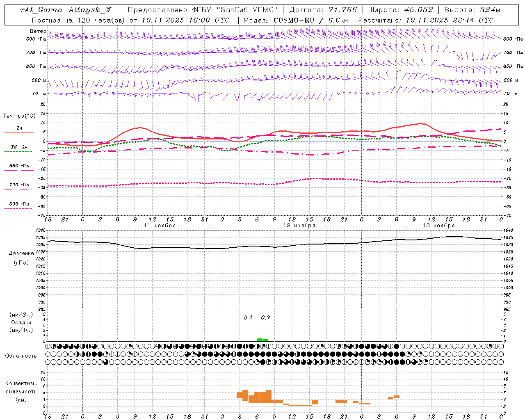Click the Прогноз на 120 часа(ов) text
525x420 pixels.
tap(79, 20)
